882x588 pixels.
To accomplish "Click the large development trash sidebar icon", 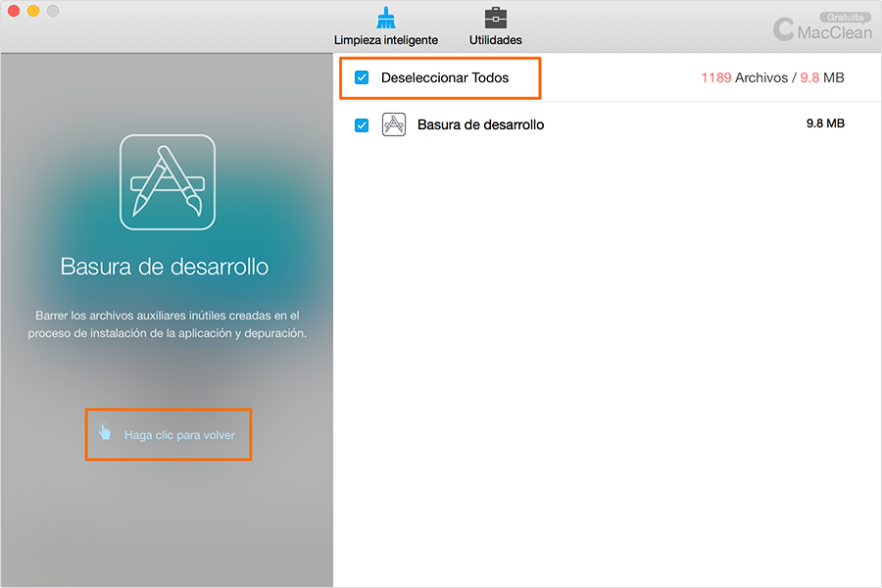I will (x=167, y=182).
